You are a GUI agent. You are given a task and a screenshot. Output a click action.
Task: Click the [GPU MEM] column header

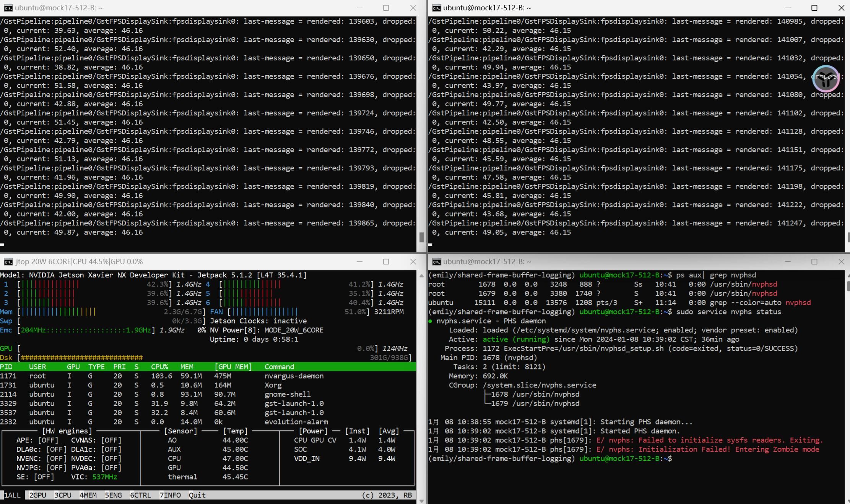click(233, 367)
